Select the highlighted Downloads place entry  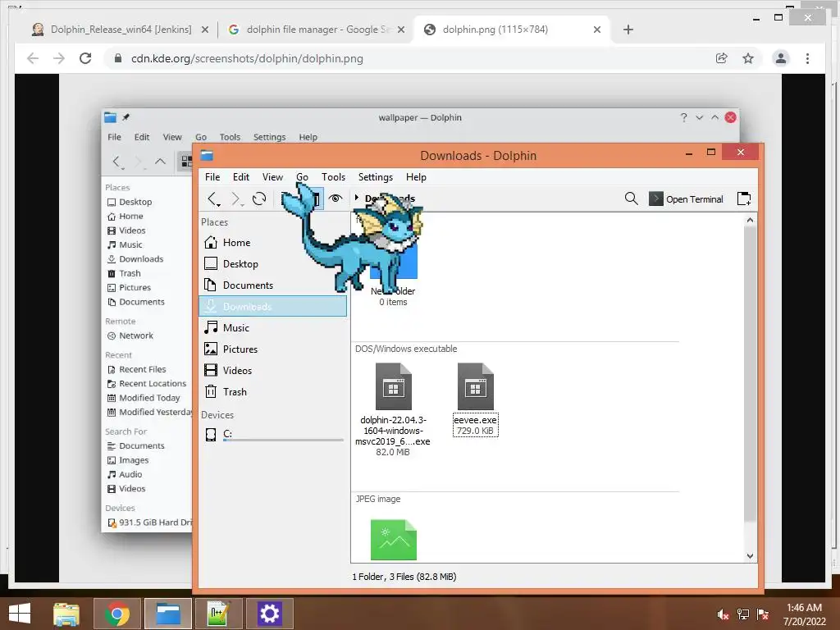tap(272, 307)
